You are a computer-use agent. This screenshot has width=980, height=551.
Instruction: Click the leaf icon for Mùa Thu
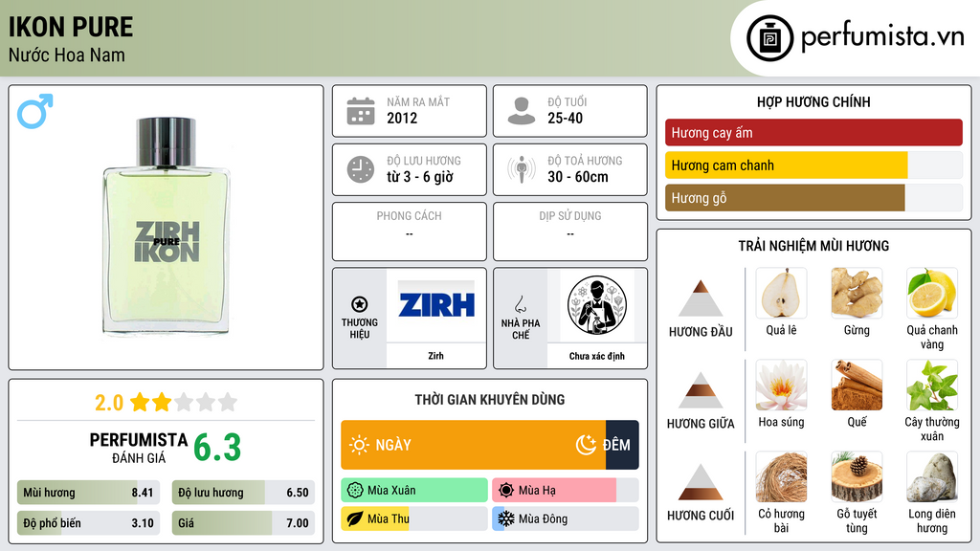point(355,518)
